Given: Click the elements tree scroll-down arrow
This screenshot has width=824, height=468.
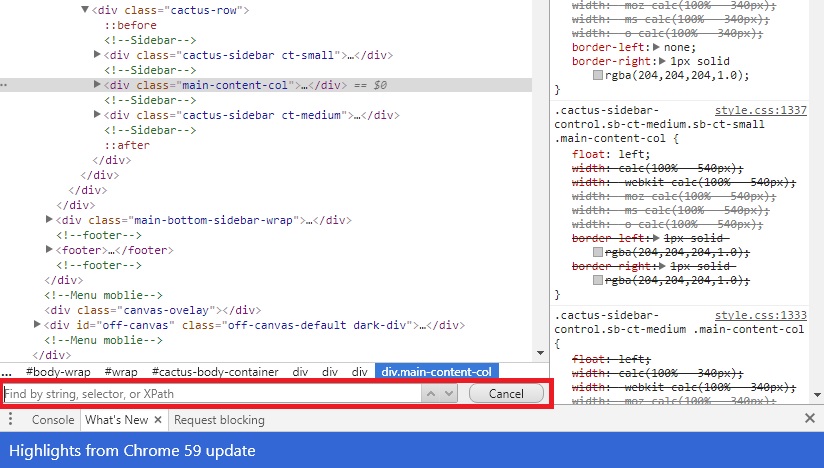Looking at the screenshot, I should (x=540, y=353).
